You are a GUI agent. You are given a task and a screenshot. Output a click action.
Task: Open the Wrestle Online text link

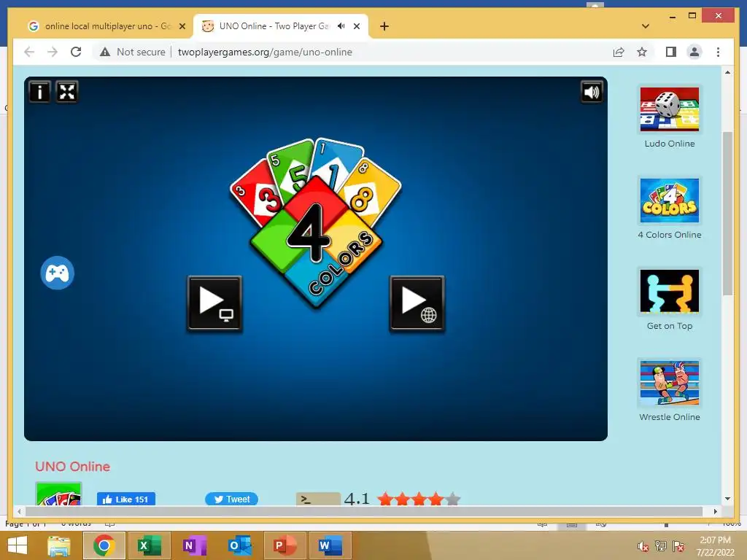670,416
